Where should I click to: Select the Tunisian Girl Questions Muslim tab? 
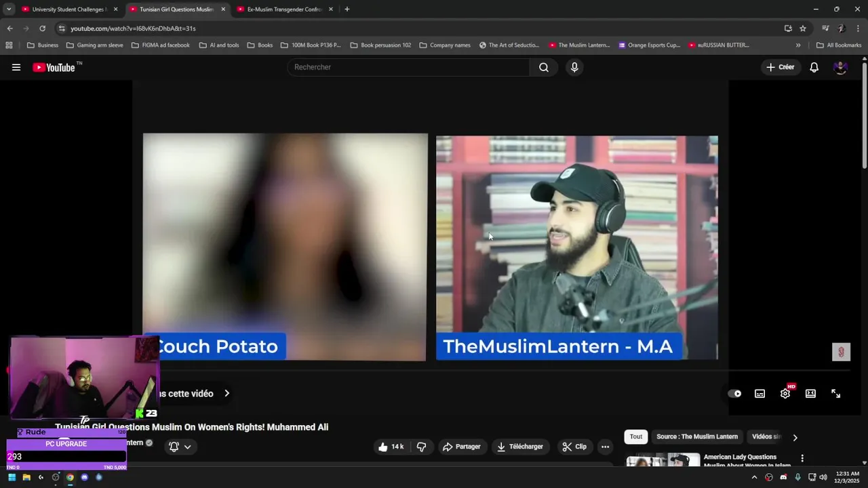coord(176,9)
